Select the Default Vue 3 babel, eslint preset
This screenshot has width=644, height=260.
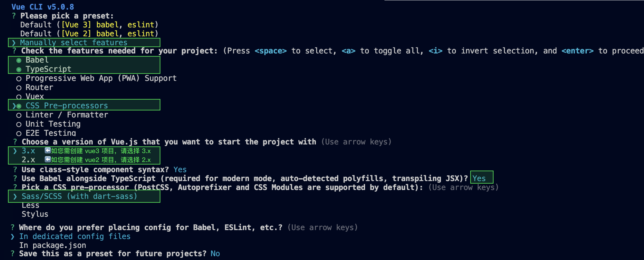tap(89, 25)
